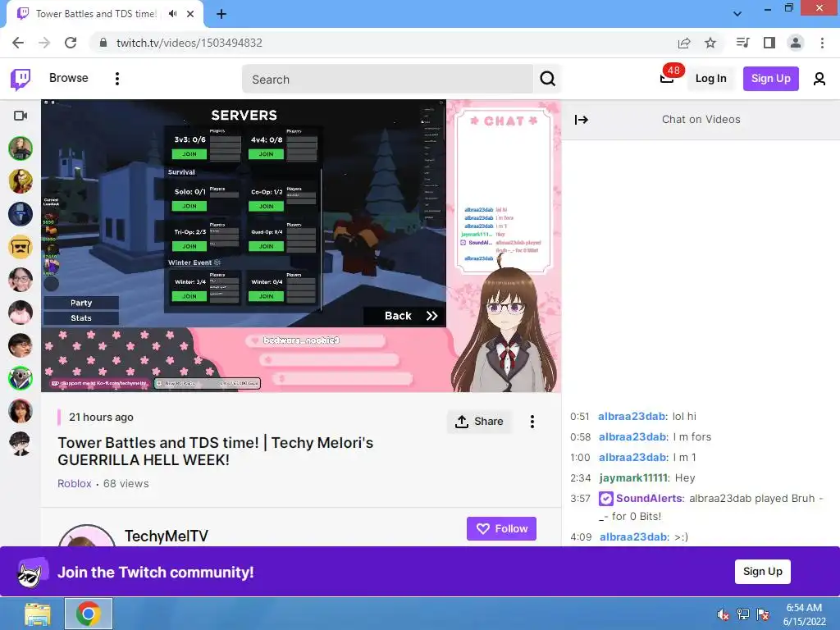
Task: Follow the TechyMelTV channel
Action: coord(501,529)
